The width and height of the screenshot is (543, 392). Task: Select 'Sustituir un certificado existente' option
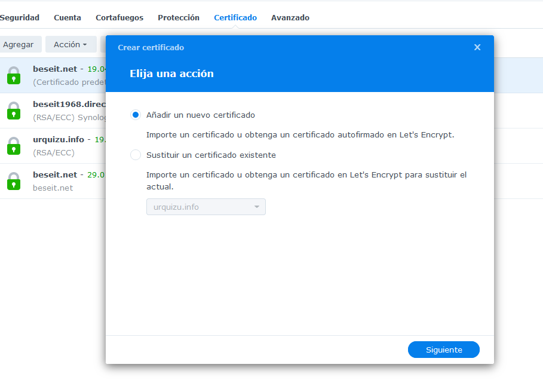tap(136, 155)
